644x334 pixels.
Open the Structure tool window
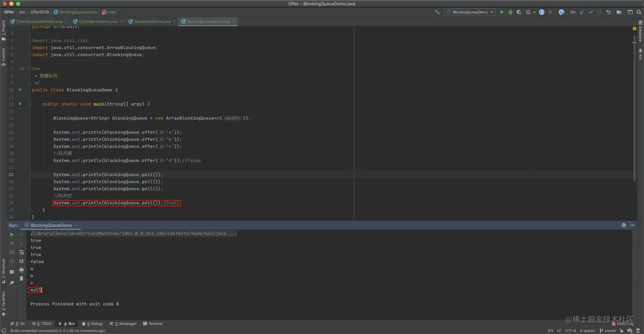3,271
